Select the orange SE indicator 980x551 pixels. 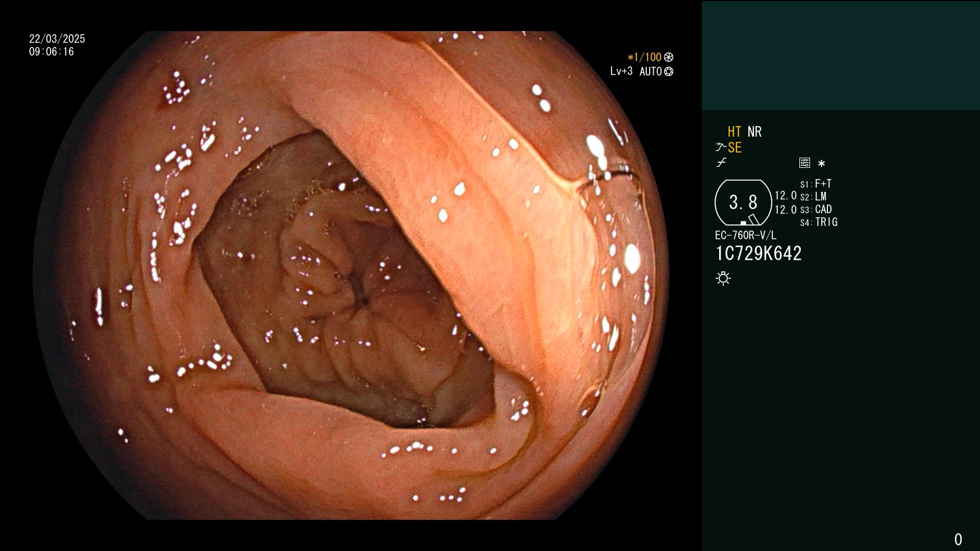tap(734, 148)
